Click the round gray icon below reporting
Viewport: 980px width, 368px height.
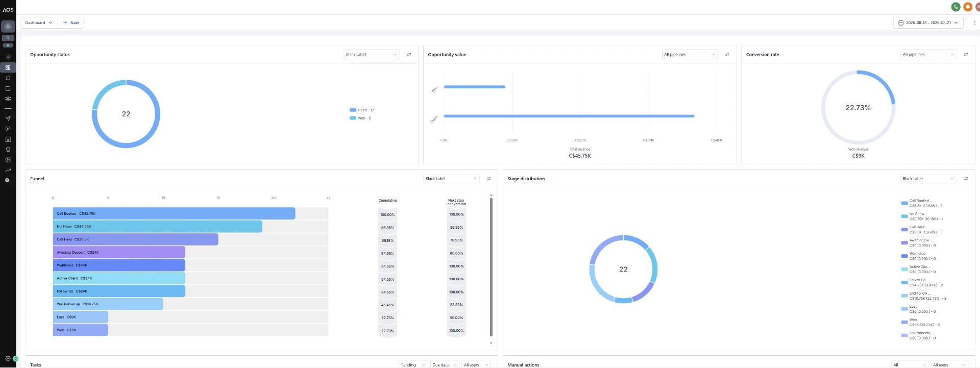(7, 180)
